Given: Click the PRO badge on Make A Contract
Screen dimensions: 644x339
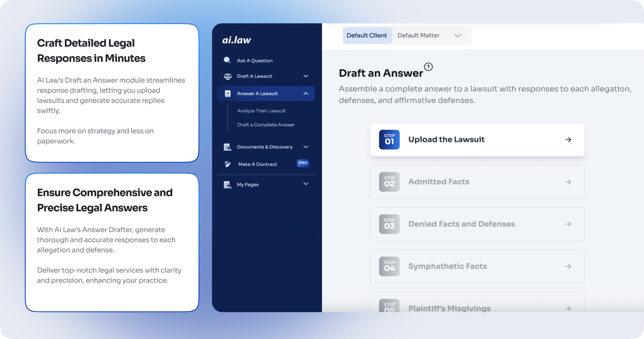Looking at the screenshot, I should tap(303, 163).
